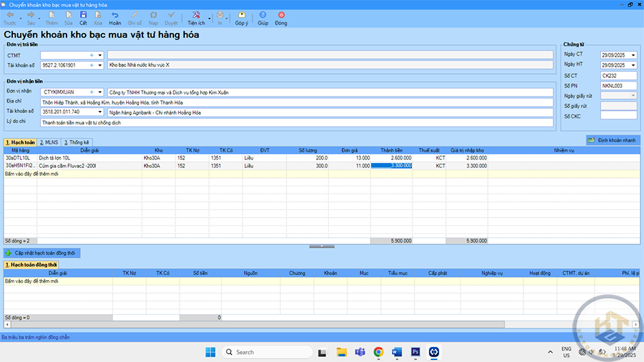Open Google Chrome from the taskbar
The width and height of the screenshot is (644, 362).
[378, 352]
